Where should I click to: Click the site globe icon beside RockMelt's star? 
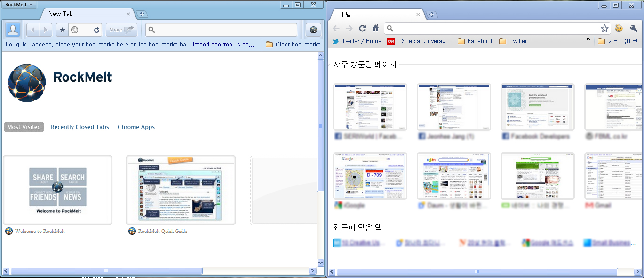point(74,30)
